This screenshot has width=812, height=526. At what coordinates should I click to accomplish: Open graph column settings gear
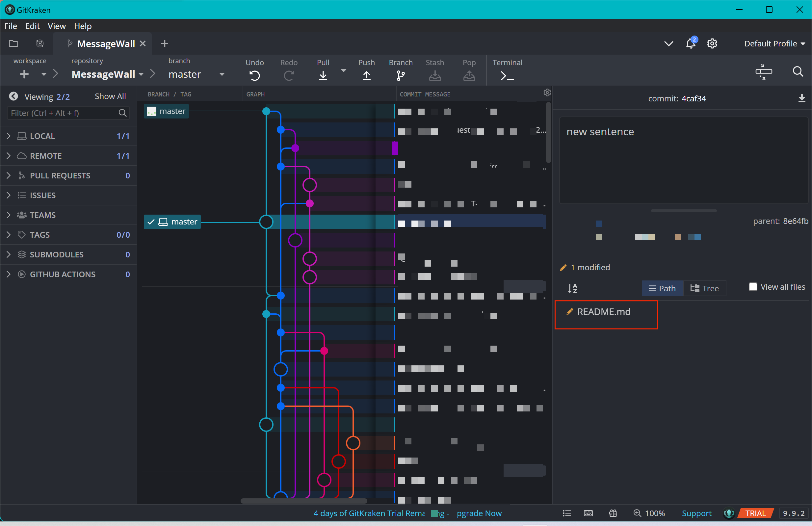click(x=547, y=93)
